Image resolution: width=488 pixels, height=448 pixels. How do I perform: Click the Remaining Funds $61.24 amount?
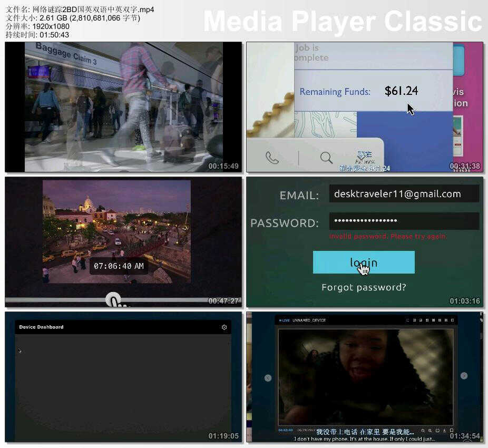click(401, 91)
